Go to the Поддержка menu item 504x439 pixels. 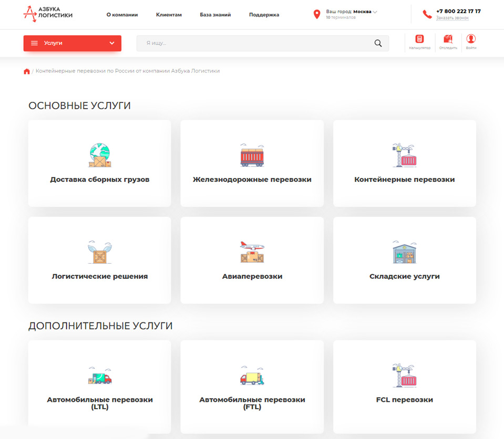[264, 15]
